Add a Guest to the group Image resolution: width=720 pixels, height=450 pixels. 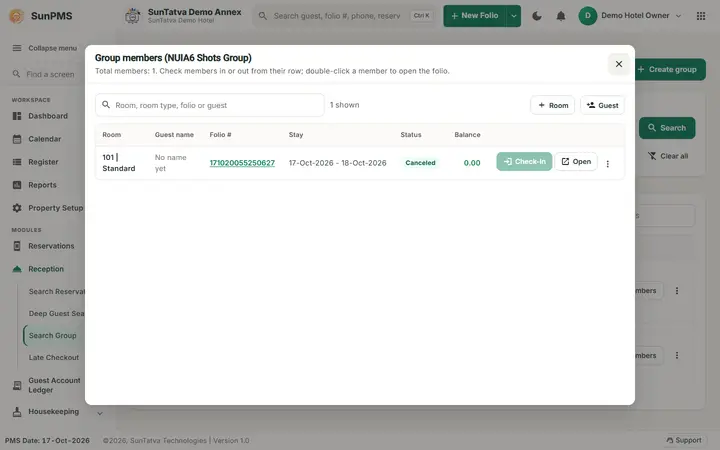tap(602, 105)
